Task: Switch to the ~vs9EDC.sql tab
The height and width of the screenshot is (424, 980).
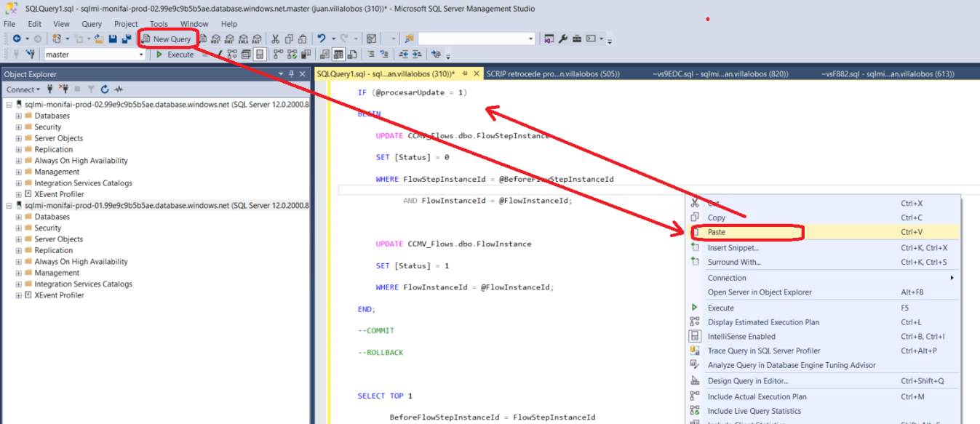Action: 720,74
